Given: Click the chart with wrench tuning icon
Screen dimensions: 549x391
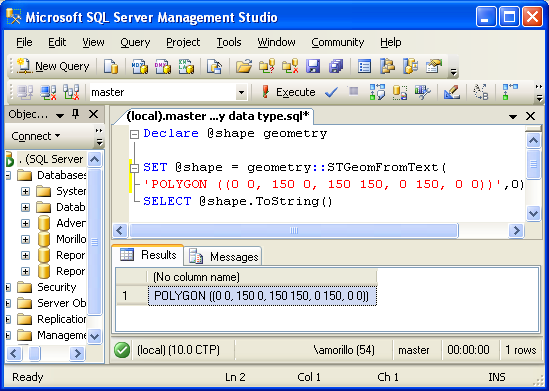Looking at the screenshot, I should click(x=422, y=92).
